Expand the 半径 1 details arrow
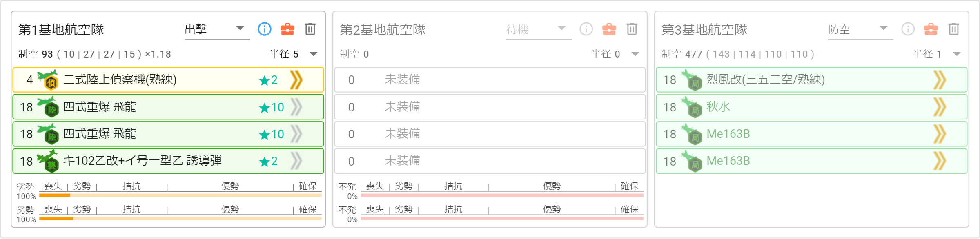The image size is (980, 239). [x=957, y=54]
